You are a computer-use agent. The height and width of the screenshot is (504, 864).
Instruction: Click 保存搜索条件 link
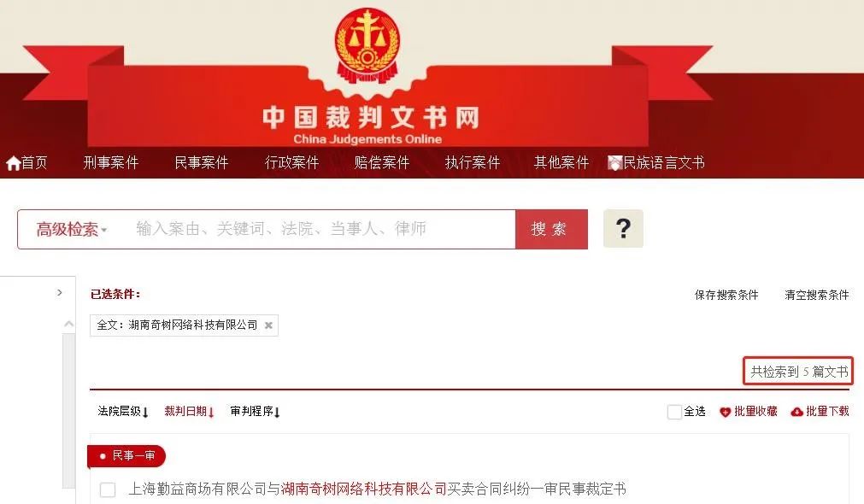click(x=726, y=295)
